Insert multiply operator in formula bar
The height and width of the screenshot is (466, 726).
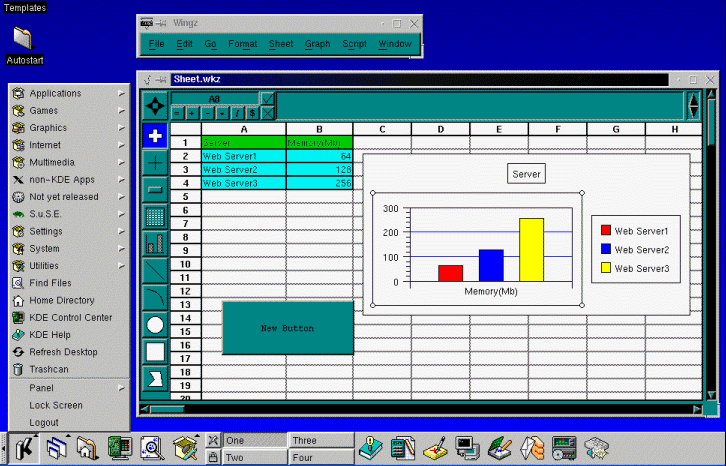click(x=222, y=113)
